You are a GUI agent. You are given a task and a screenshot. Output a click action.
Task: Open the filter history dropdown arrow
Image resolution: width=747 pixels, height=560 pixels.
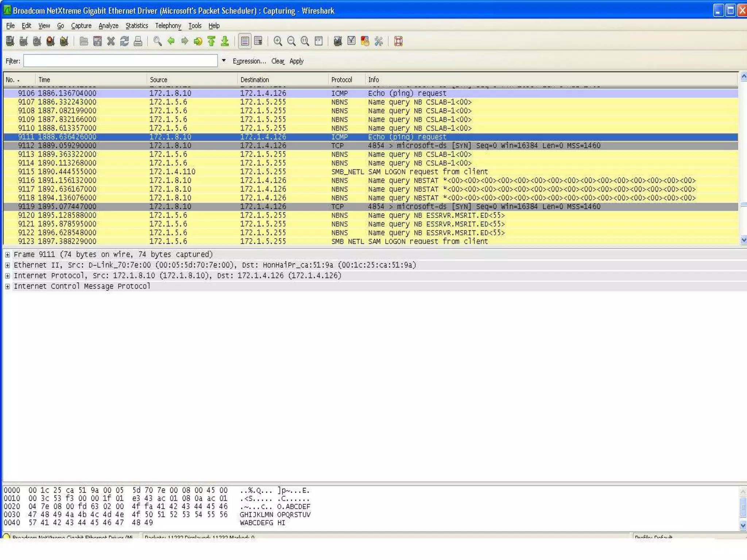pyautogui.click(x=224, y=61)
